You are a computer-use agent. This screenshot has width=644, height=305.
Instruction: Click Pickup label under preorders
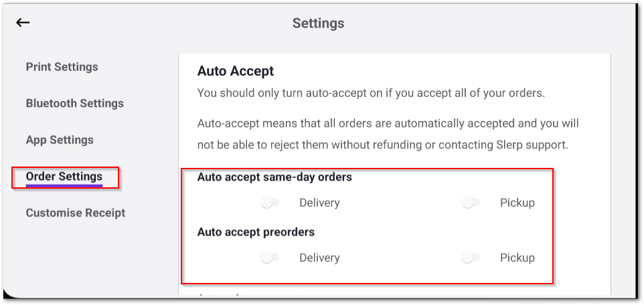(517, 258)
